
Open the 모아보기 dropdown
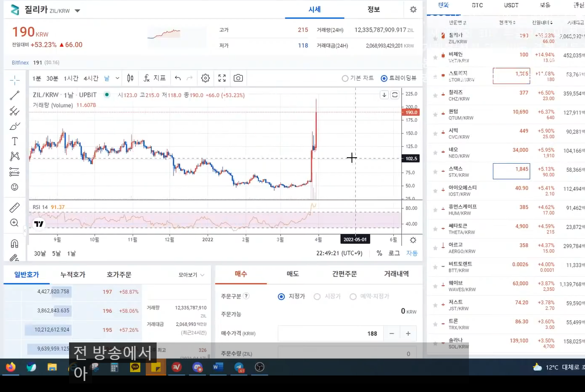[x=191, y=275]
